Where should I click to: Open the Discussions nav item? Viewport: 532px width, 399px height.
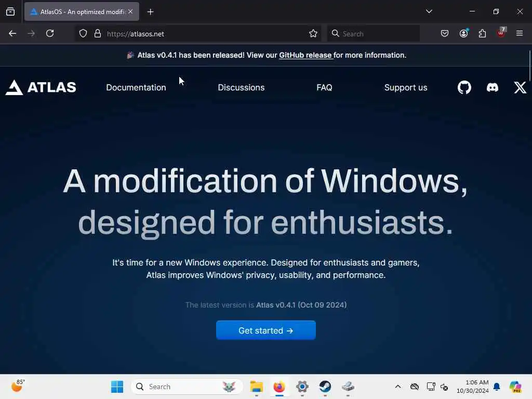pyautogui.click(x=241, y=87)
